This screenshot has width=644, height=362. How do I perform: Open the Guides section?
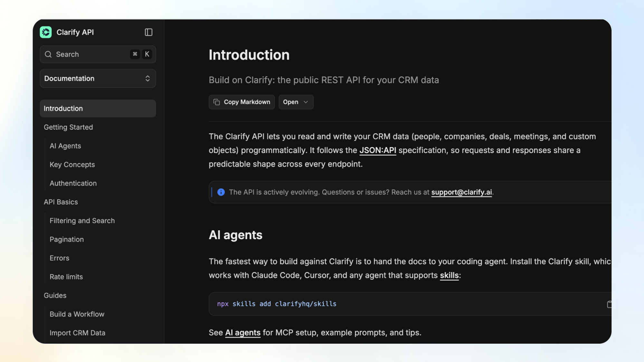pyautogui.click(x=55, y=295)
